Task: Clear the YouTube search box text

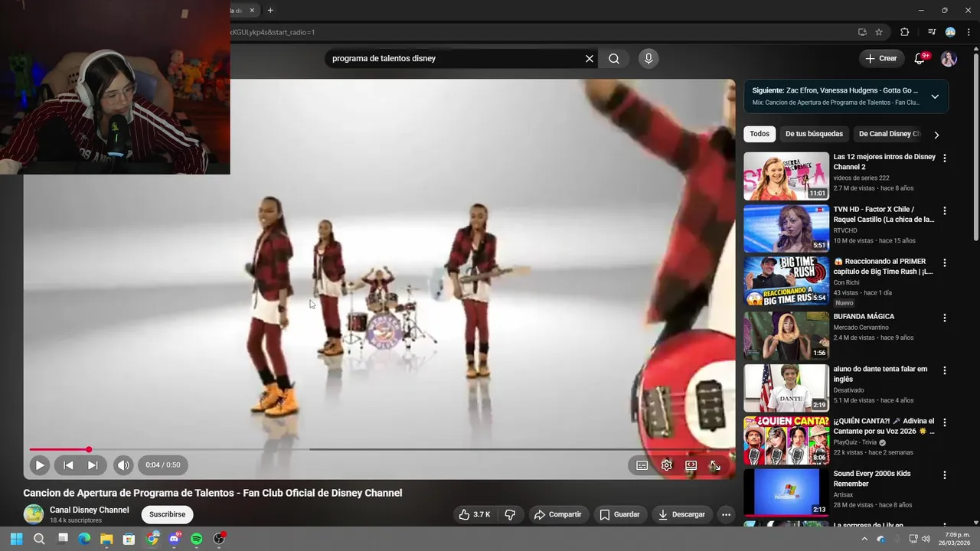Action: coord(590,58)
